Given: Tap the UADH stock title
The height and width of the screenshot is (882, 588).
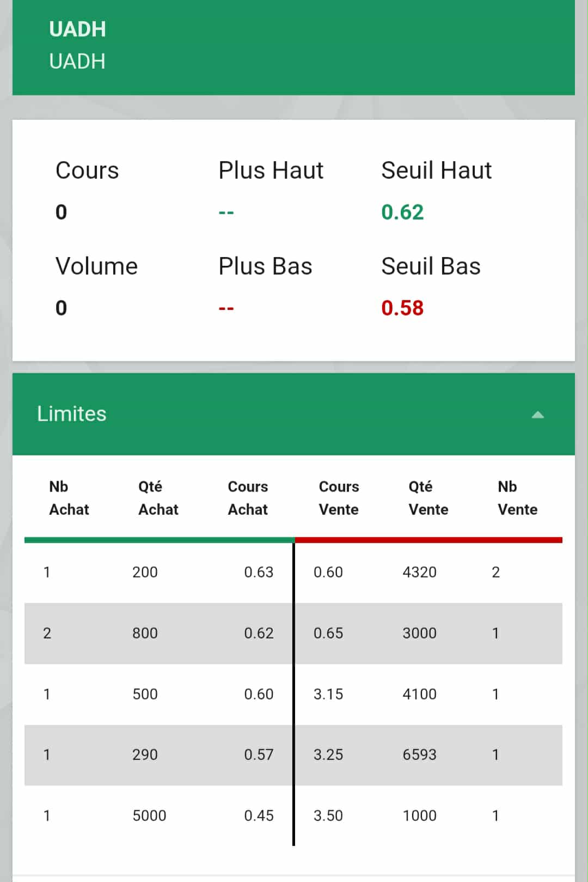Looking at the screenshot, I should tap(77, 29).
